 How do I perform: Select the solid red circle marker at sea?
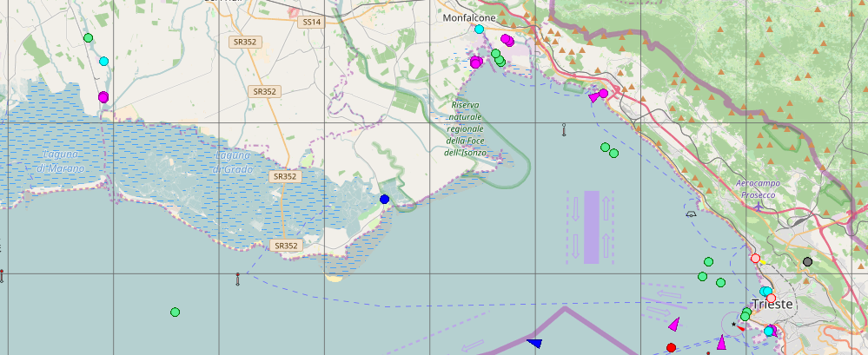point(671,348)
